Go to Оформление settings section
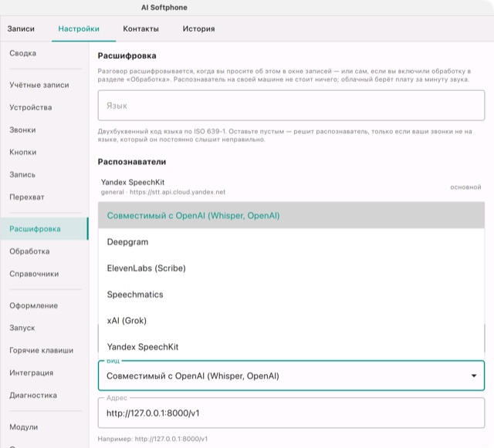 click(45, 305)
